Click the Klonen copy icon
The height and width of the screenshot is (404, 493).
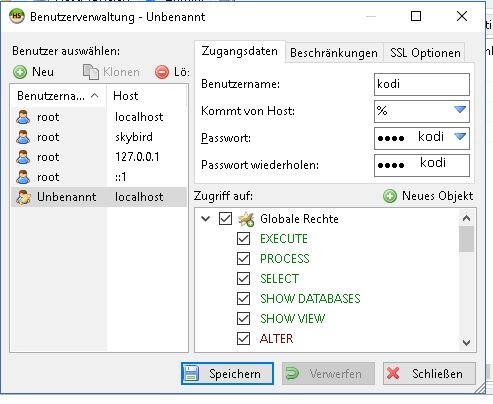pos(91,72)
